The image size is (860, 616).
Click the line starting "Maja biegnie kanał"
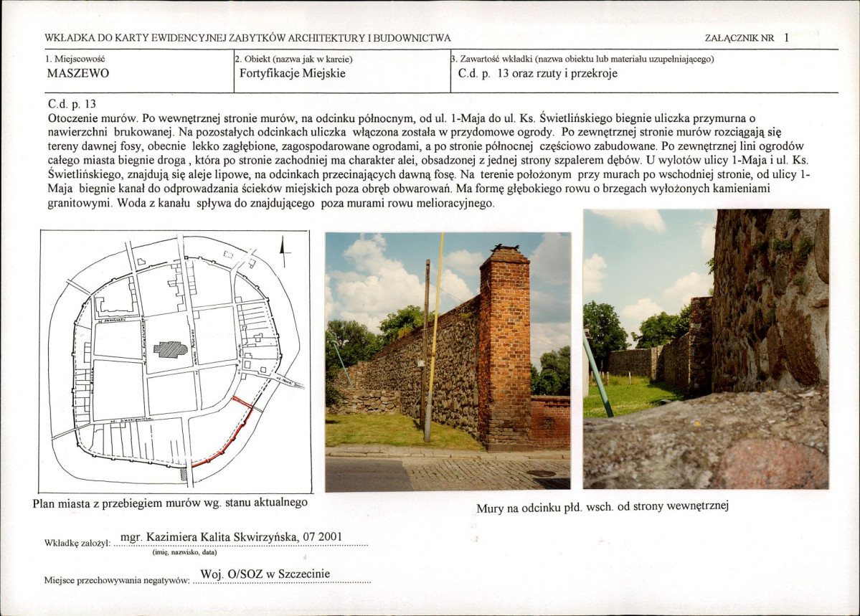(x=409, y=189)
